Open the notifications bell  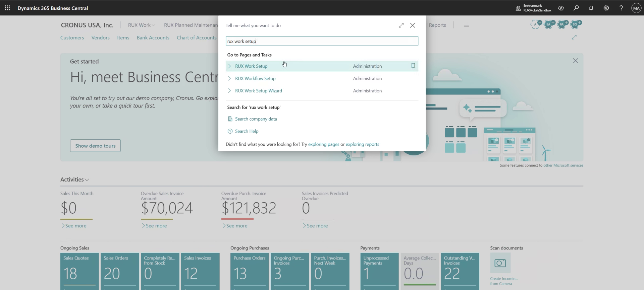click(591, 8)
